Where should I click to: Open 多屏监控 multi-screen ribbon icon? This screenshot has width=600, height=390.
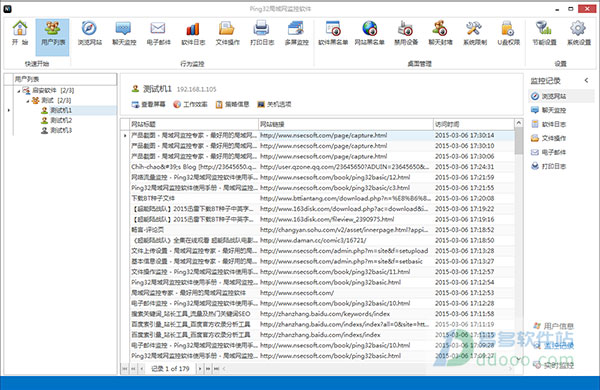coord(296,33)
